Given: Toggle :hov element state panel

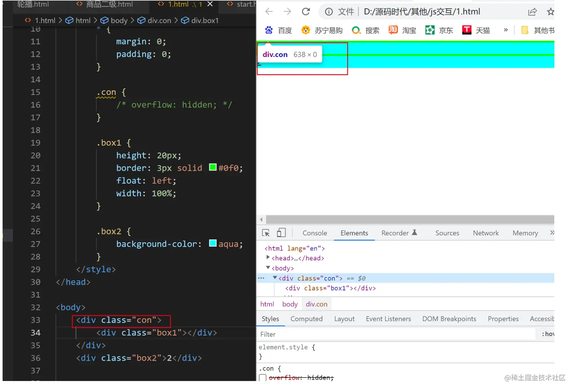Looking at the screenshot, I should pyautogui.click(x=548, y=334).
